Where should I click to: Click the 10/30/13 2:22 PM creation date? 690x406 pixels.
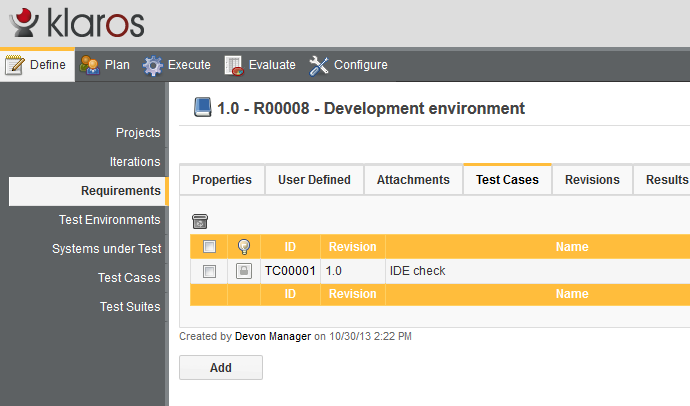click(x=370, y=337)
